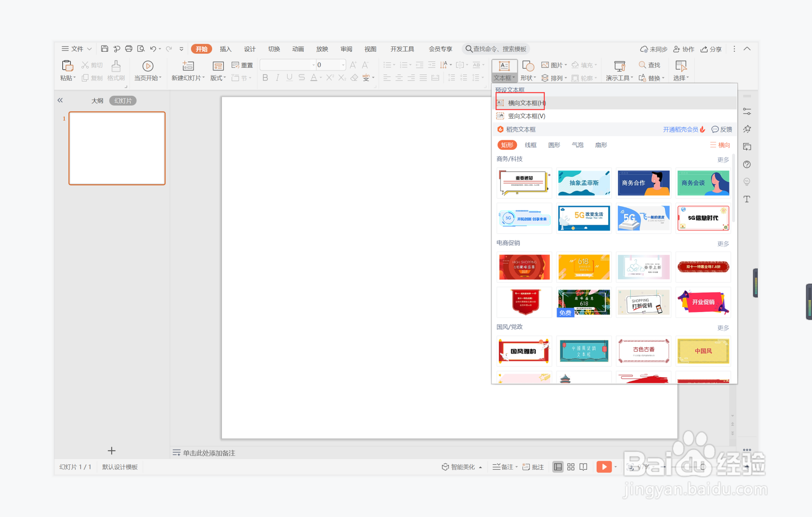The width and height of the screenshot is (812, 517).
Task: Click the 分享 share button
Action: pyautogui.click(x=711, y=49)
